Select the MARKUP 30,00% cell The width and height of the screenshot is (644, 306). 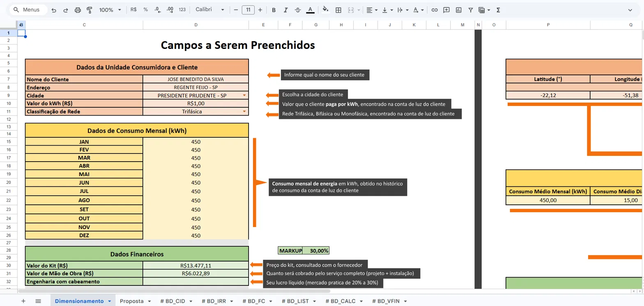pyautogui.click(x=316, y=250)
